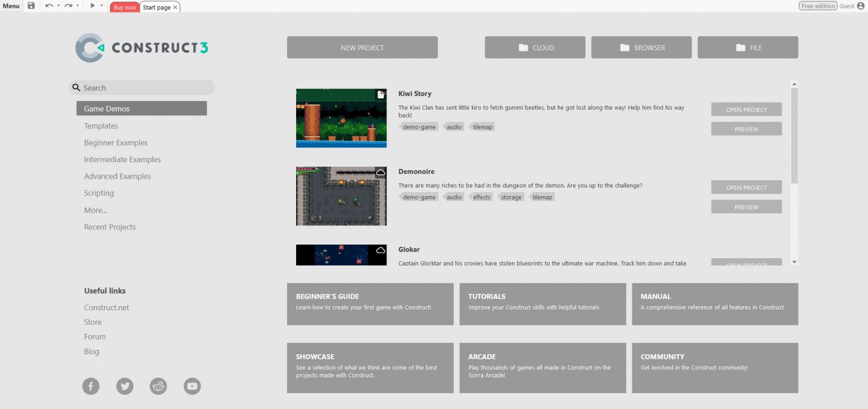Open Project for Kiwi Story

tap(747, 110)
